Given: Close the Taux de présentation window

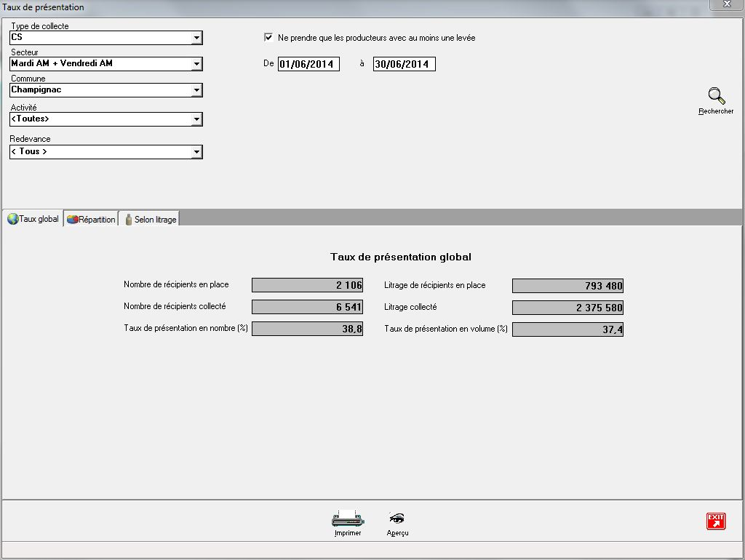Looking at the screenshot, I should click(x=725, y=5).
